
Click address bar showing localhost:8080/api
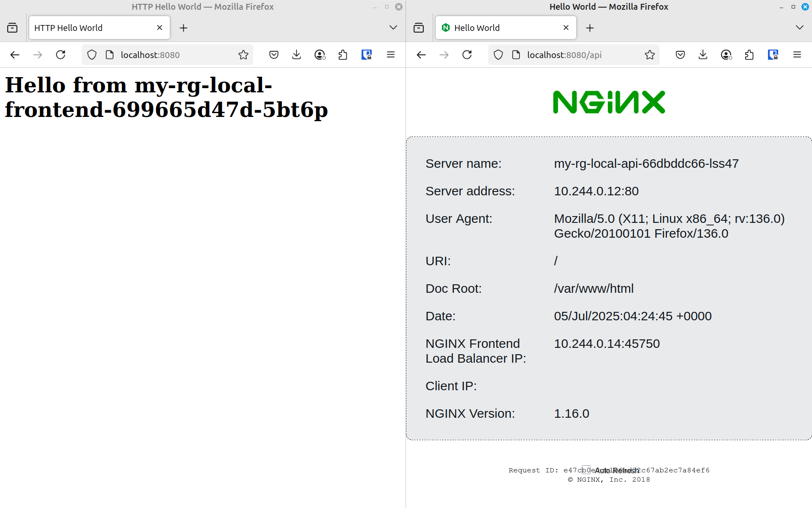pyautogui.click(x=574, y=55)
